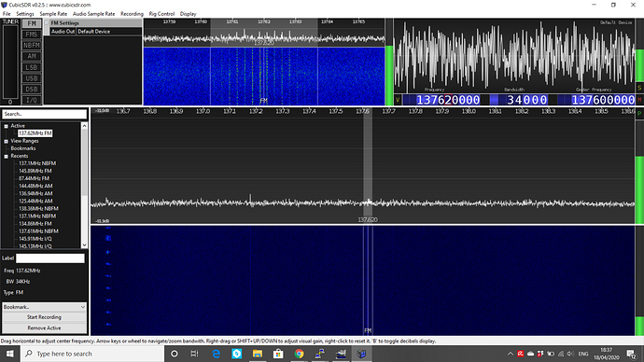Launch Microsoft Edge from the taskbar

click(216, 354)
